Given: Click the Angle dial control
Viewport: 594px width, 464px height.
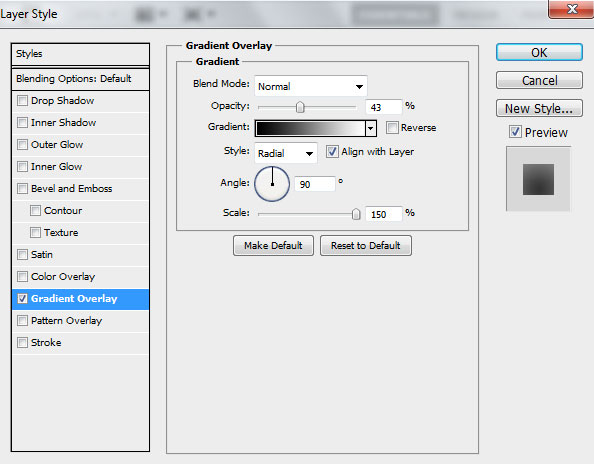Looking at the screenshot, I should point(272,184).
